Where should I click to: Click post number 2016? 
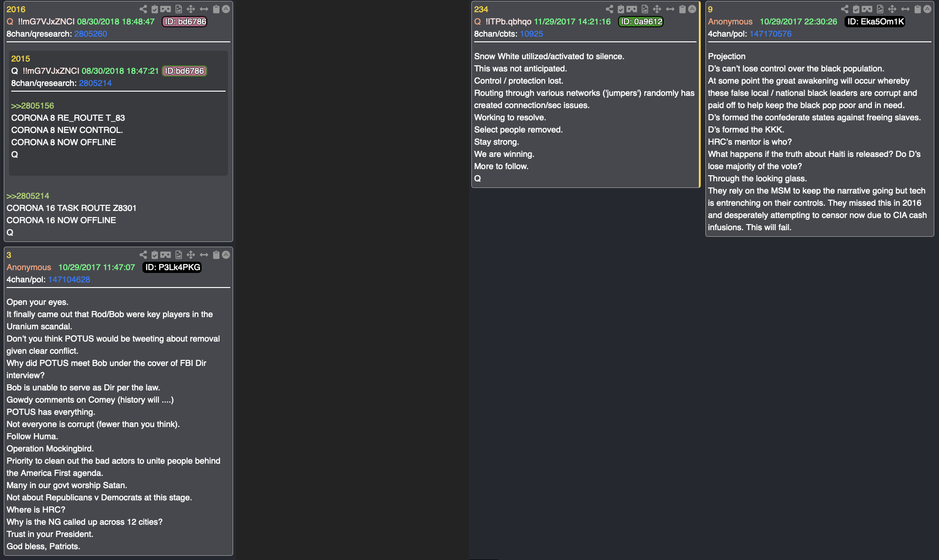(16, 9)
